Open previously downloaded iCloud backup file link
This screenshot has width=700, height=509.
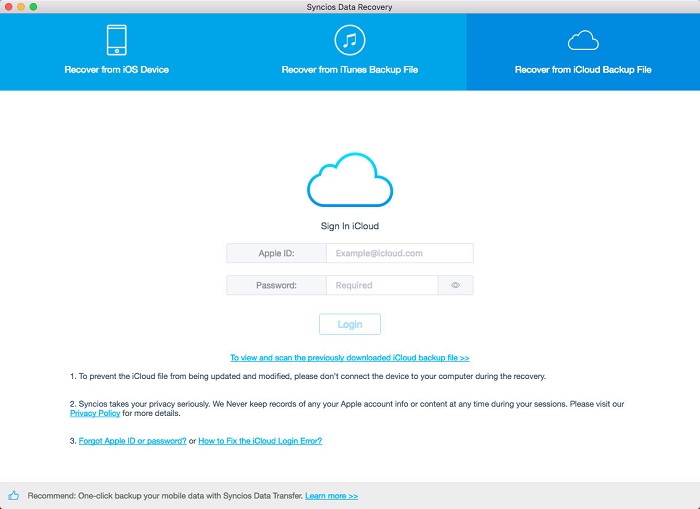click(x=350, y=358)
